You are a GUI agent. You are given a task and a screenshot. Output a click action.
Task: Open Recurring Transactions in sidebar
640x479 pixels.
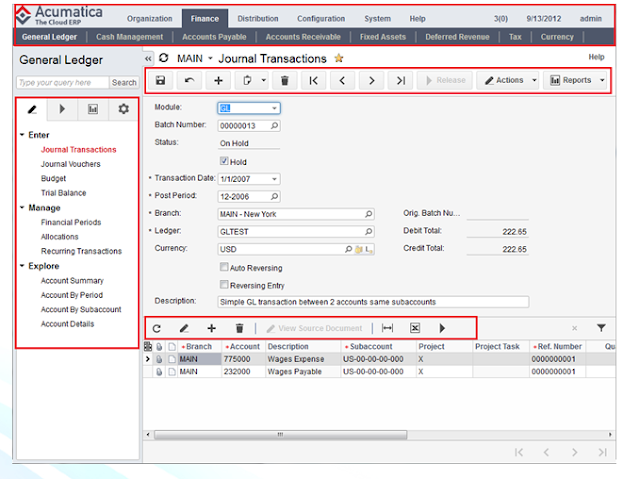(x=81, y=251)
